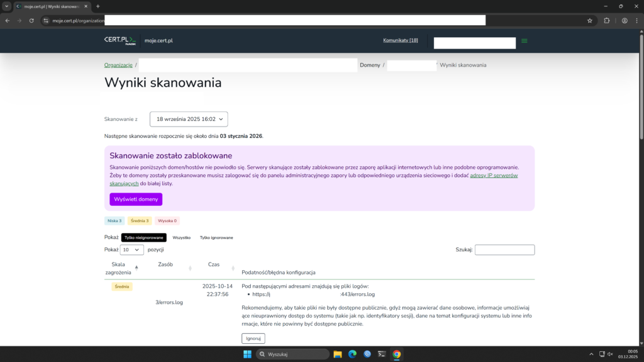Open Chrome profile avatar icon
The width and height of the screenshot is (644, 362).
tap(625, 21)
